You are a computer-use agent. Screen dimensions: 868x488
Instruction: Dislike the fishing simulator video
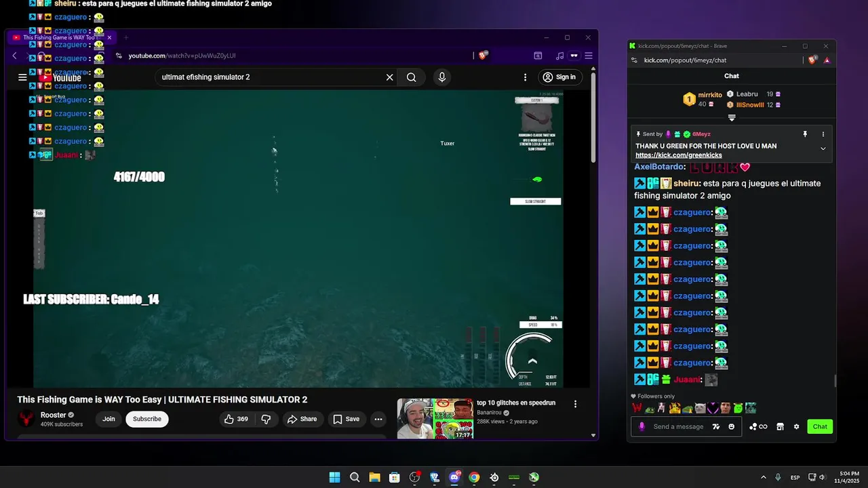click(x=266, y=419)
